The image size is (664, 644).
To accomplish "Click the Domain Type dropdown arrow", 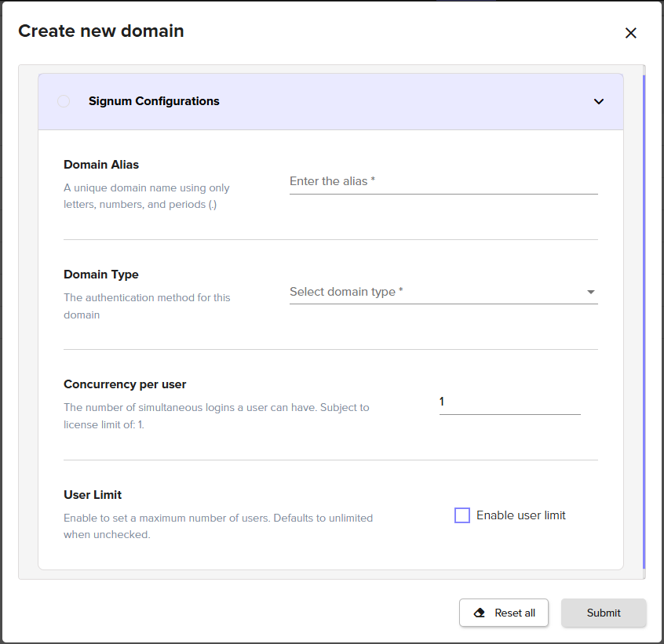I will [x=590, y=293].
